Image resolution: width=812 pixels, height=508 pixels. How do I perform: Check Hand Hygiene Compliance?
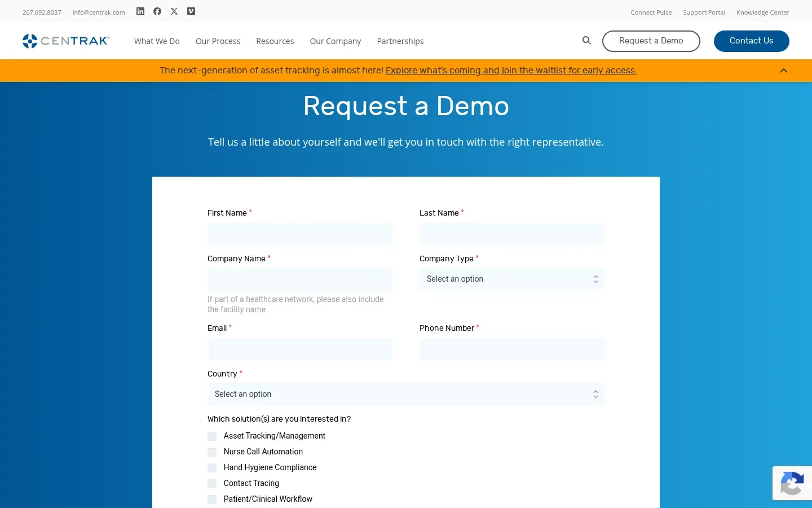[x=212, y=468]
